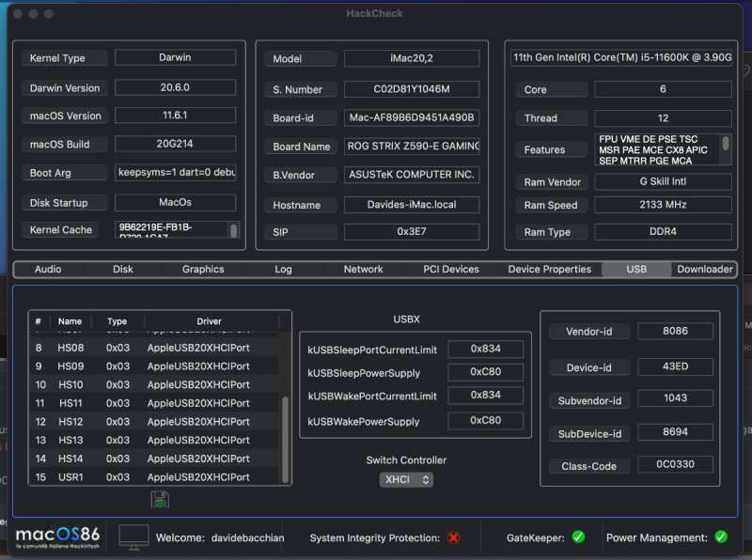The width and height of the screenshot is (752, 560).
Task: Click the Vendor-id label button
Action: pyautogui.click(x=589, y=332)
